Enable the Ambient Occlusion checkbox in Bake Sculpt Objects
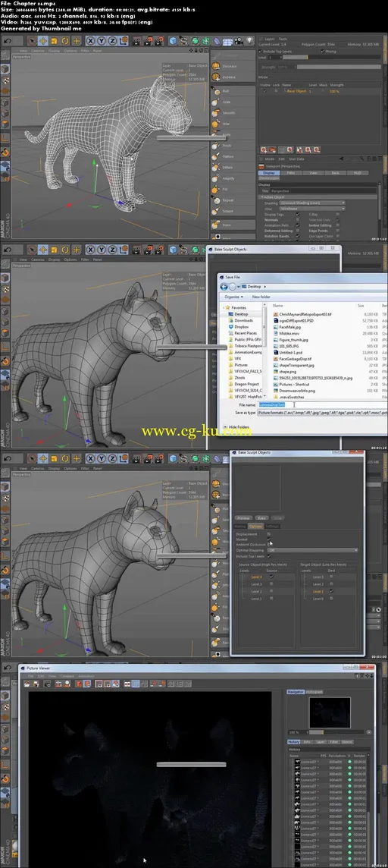 pyautogui.click(x=269, y=543)
